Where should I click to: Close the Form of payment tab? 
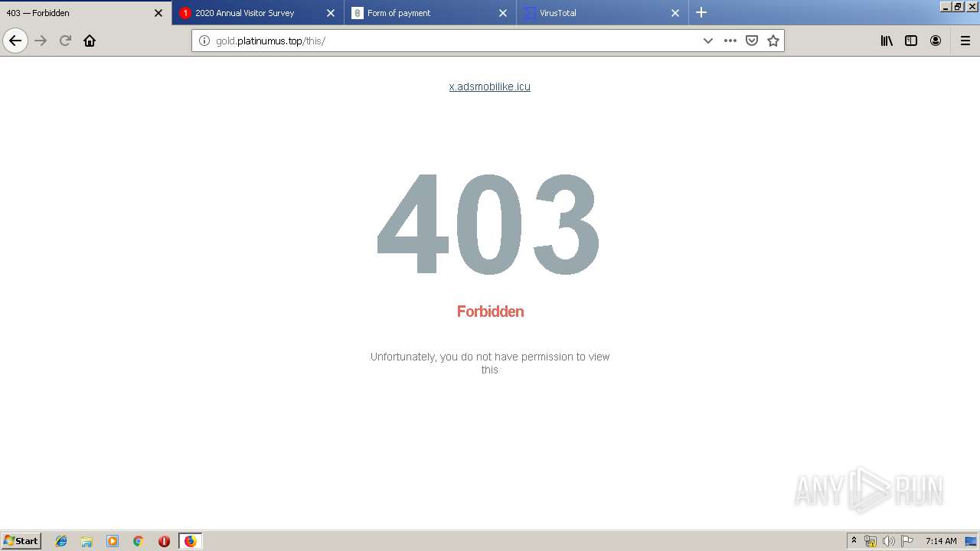point(503,13)
